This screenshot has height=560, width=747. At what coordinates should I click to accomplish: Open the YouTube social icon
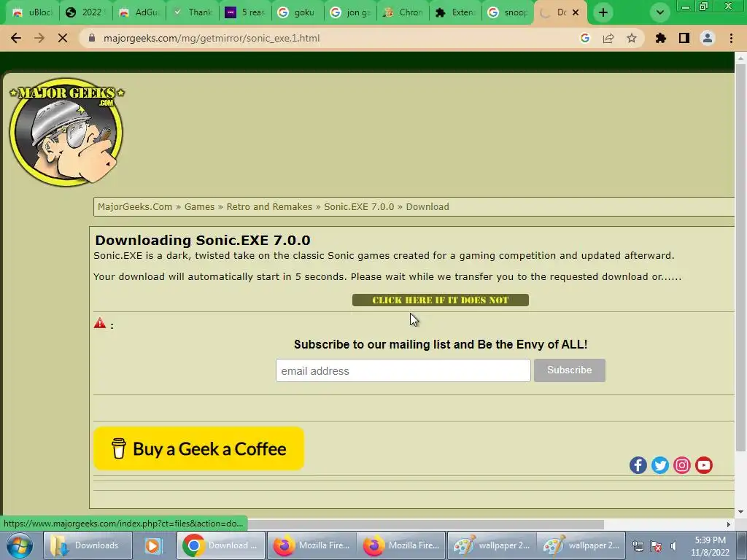pyautogui.click(x=704, y=465)
